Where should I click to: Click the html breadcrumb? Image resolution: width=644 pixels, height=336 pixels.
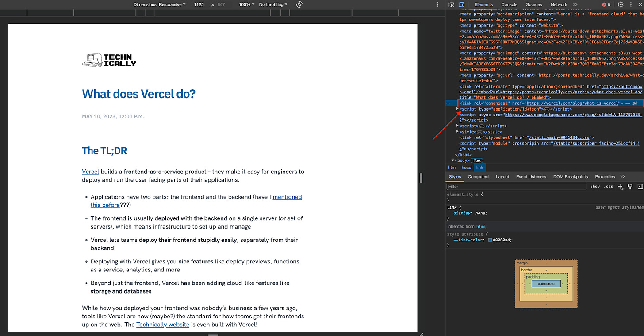point(452,168)
